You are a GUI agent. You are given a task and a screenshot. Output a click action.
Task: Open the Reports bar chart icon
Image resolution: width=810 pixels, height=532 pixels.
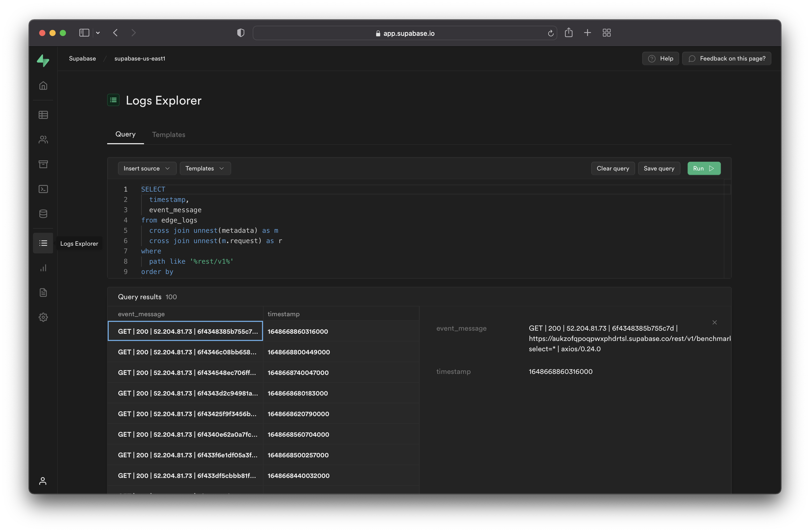click(x=43, y=268)
